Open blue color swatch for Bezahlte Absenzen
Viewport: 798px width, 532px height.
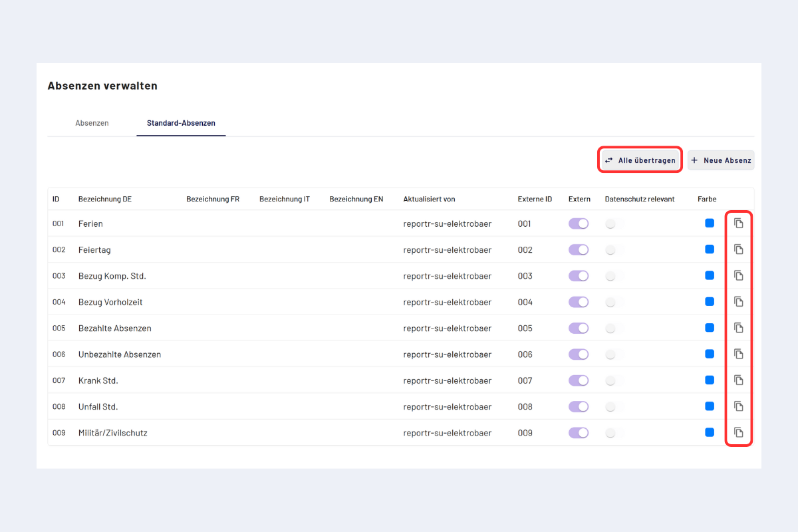click(x=710, y=328)
